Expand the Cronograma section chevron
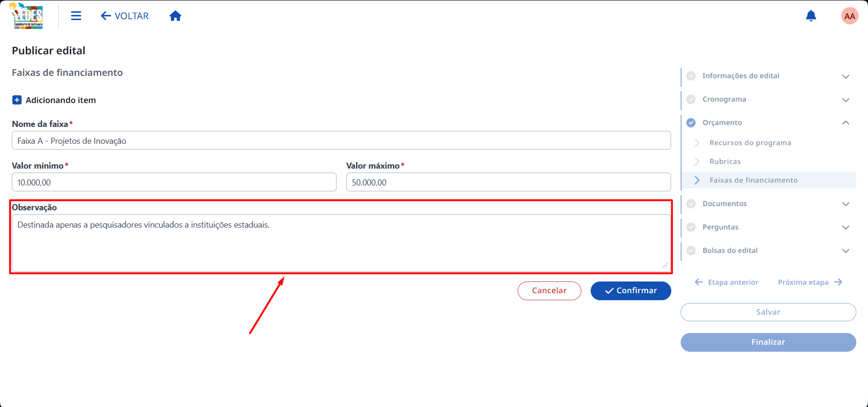868x407 pixels. tap(846, 100)
